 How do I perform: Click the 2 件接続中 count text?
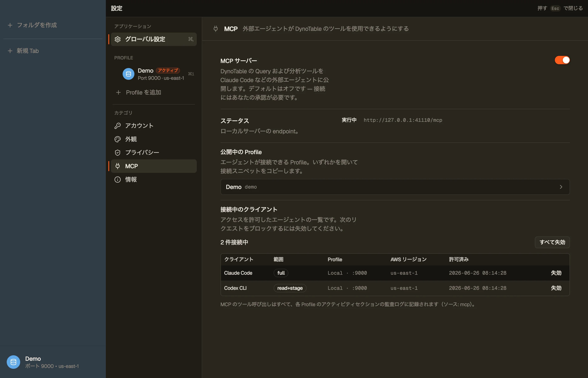pyautogui.click(x=234, y=243)
